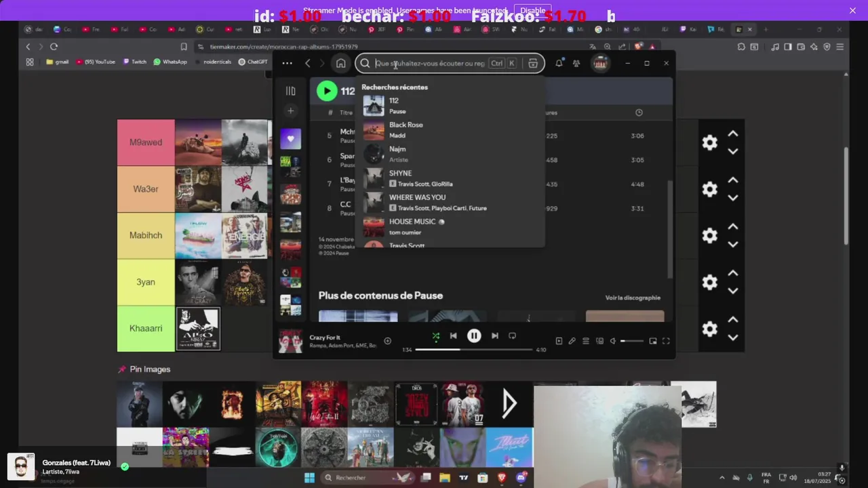868x488 pixels.
Task: Open the Spotify queue
Action: (x=586, y=341)
